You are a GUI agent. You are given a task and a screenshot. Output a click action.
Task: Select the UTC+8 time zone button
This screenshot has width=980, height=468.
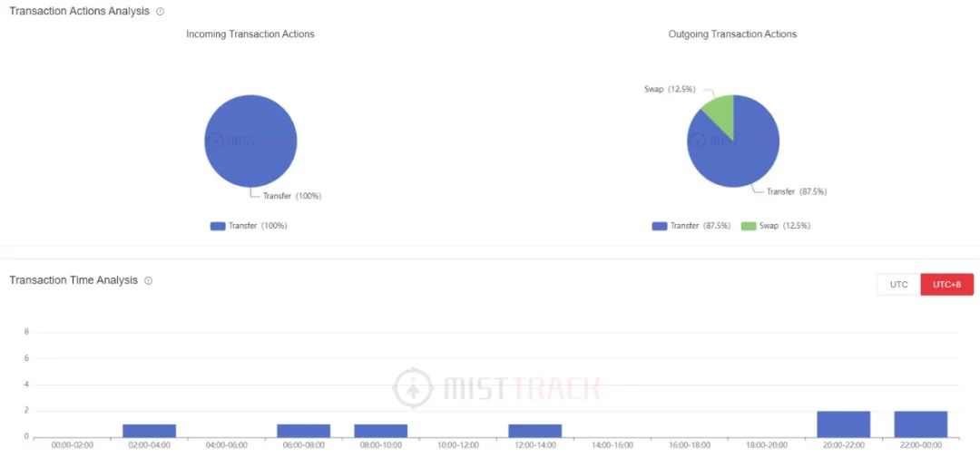[946, 284]
